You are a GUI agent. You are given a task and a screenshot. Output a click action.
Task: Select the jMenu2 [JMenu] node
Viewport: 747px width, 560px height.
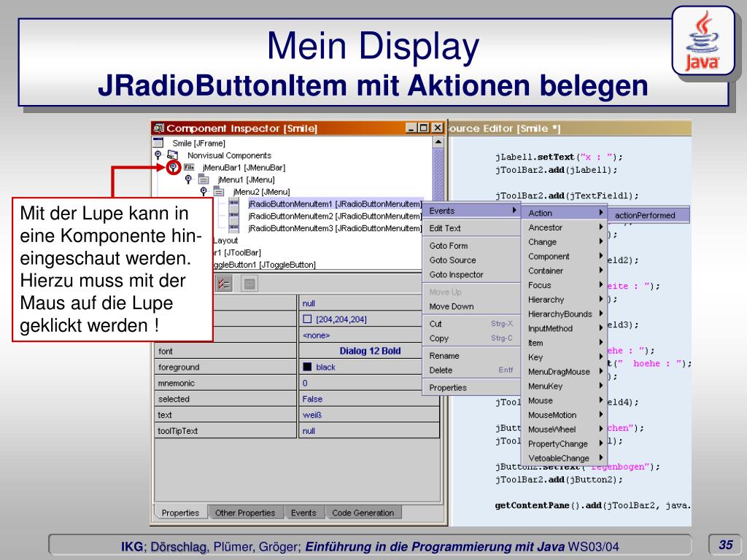262,192
